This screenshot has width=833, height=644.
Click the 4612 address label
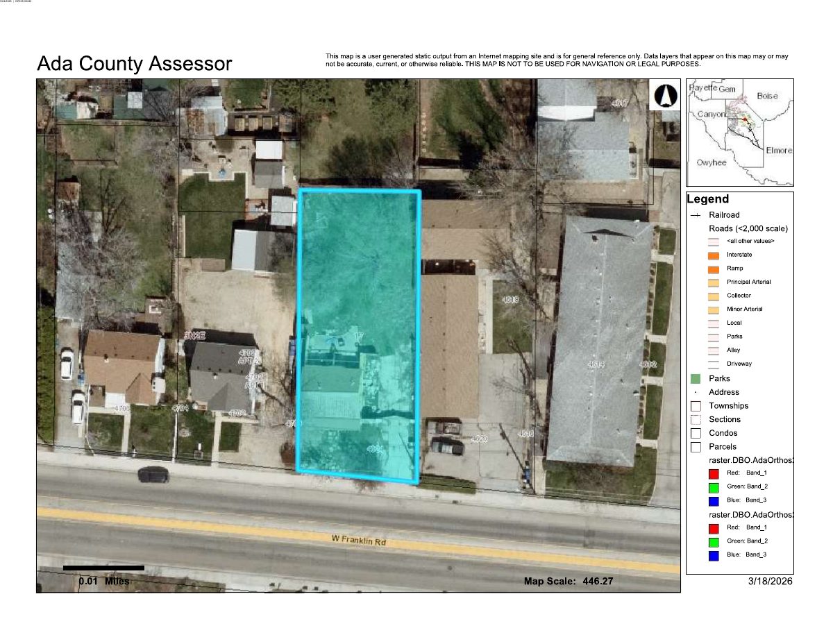tap(648, 364)
